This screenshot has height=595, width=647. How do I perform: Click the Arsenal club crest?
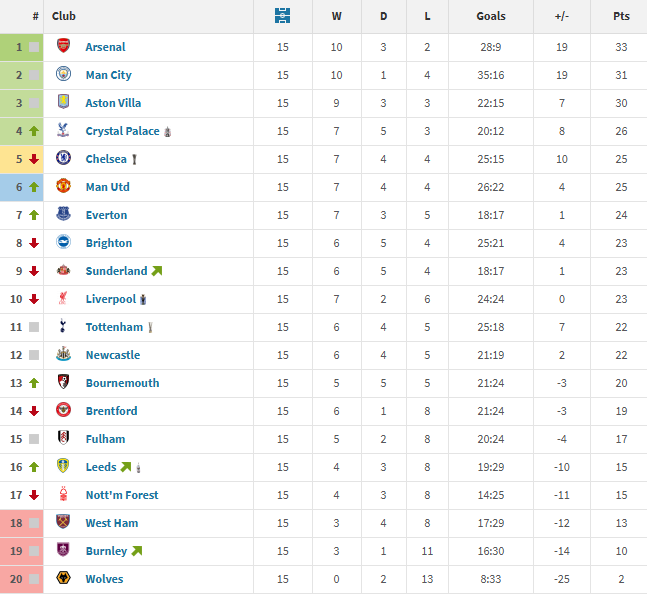[x=64, y=47]
